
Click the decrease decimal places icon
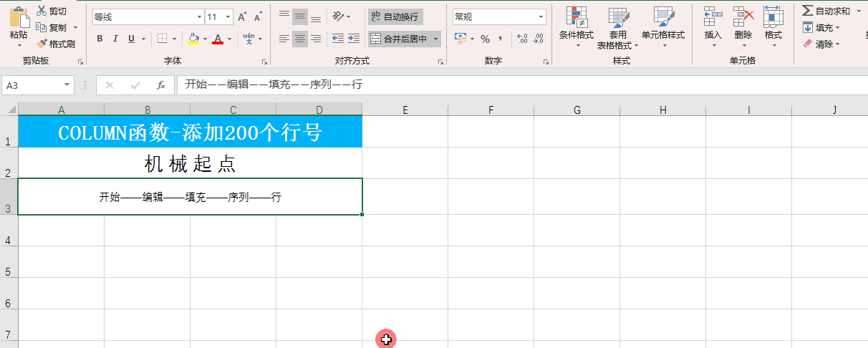(538, 39)
